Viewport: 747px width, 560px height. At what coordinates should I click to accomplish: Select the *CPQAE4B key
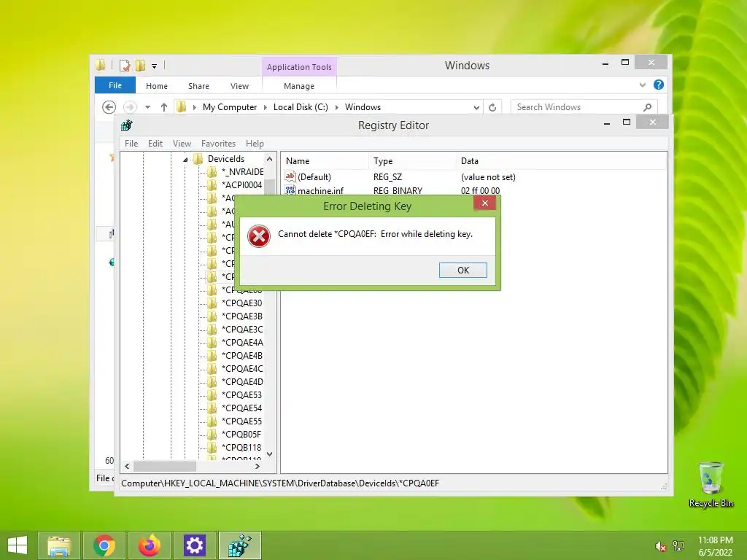[241, 355]
